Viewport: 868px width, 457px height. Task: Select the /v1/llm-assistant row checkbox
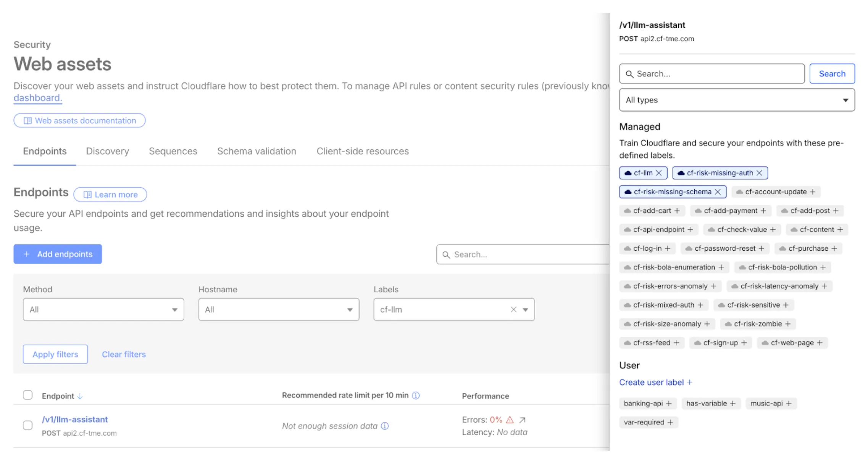click(27, 425)
